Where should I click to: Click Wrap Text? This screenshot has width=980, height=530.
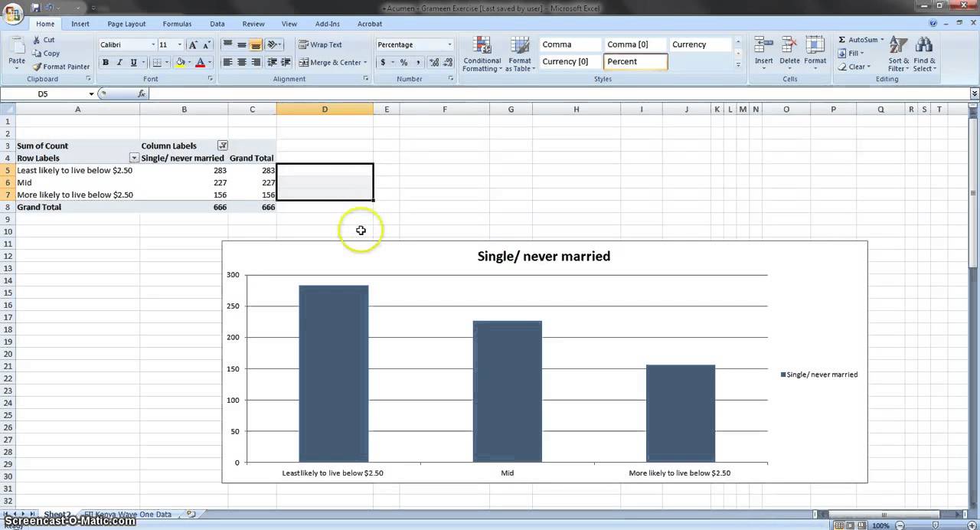(x=321, y=45)
